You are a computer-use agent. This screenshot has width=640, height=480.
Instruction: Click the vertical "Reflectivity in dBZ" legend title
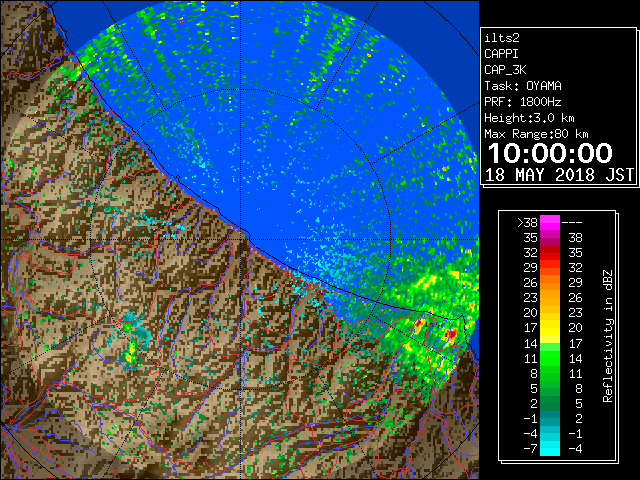point(607,336)
